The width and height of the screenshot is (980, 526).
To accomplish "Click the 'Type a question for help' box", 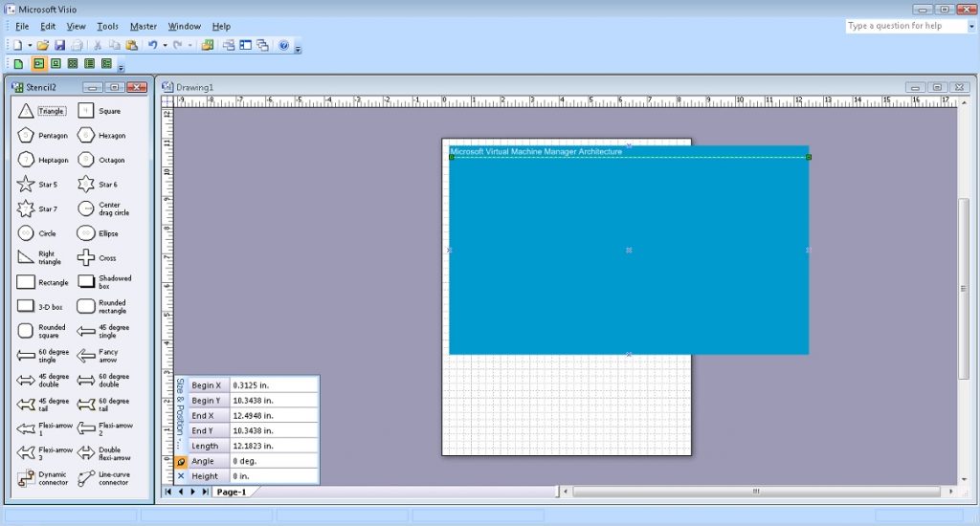I will 906,26.
